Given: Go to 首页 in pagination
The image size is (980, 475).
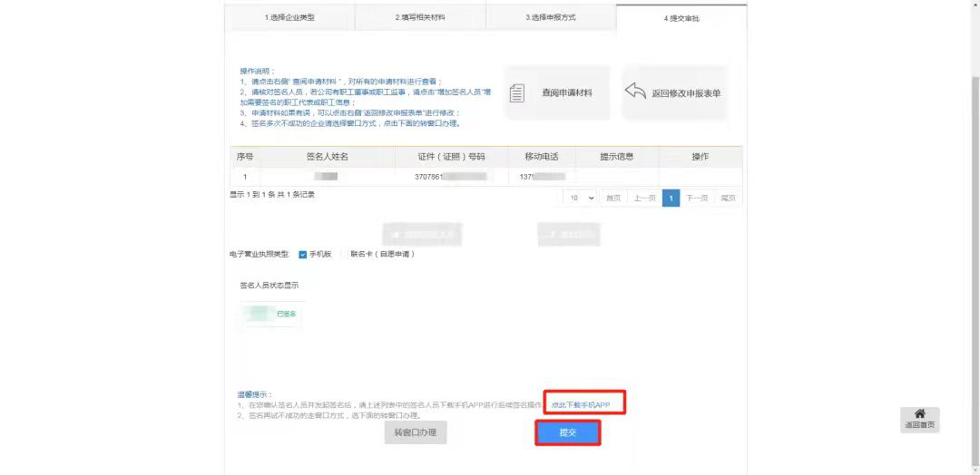Looking at the screenshot, I should (x=613, y=198).
